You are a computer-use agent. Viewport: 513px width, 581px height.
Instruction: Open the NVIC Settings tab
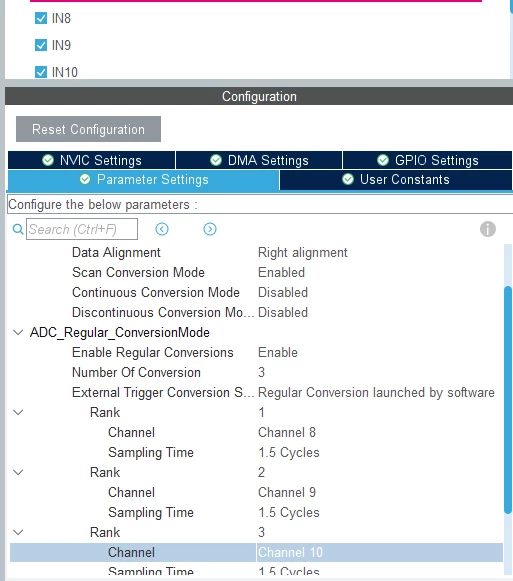coord(92,160)
